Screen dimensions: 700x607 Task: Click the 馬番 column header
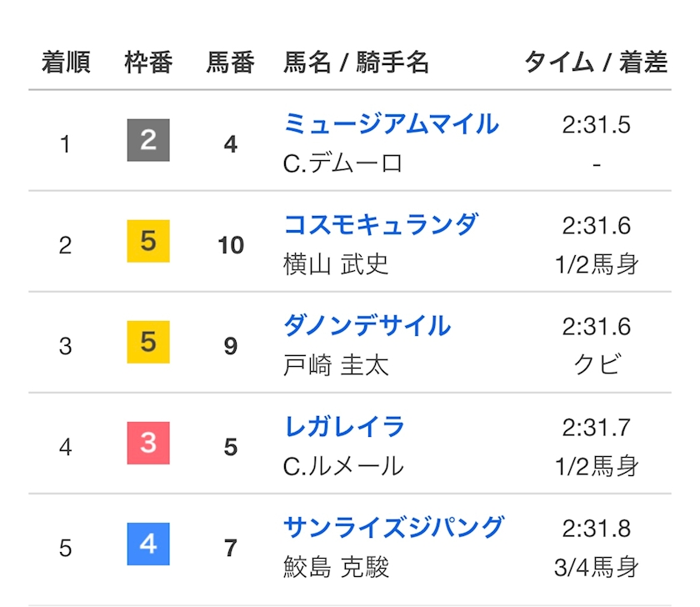(231, 63)
